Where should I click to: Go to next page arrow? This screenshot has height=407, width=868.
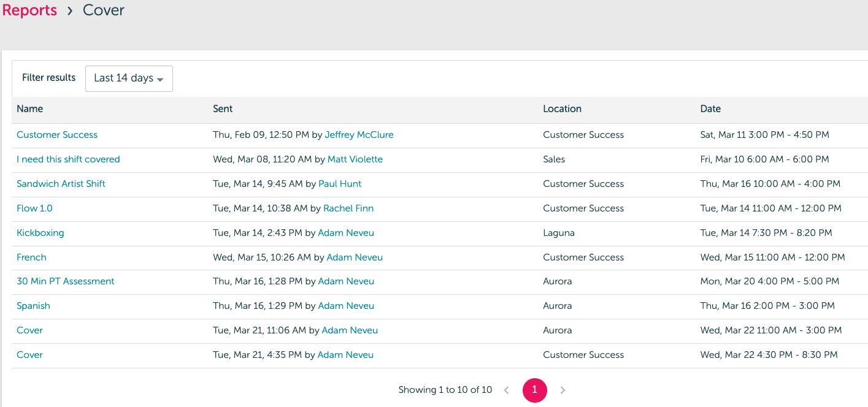pyautogui.click(x=563, y=390)
